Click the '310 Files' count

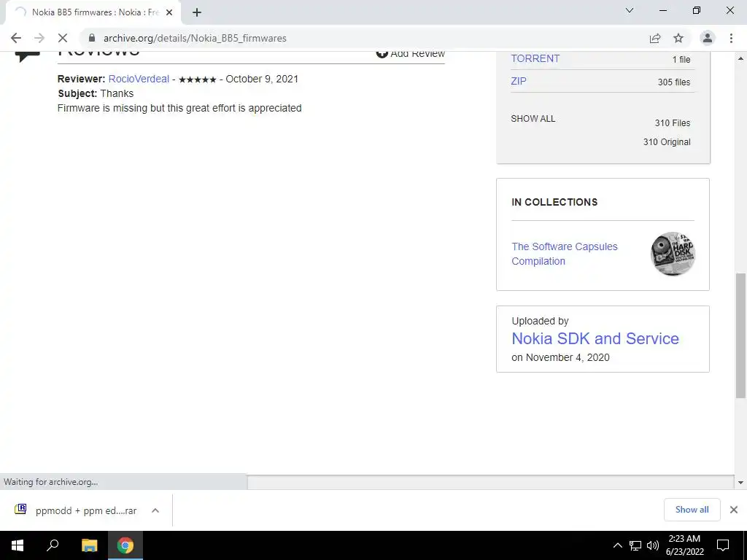pos(672,122)
